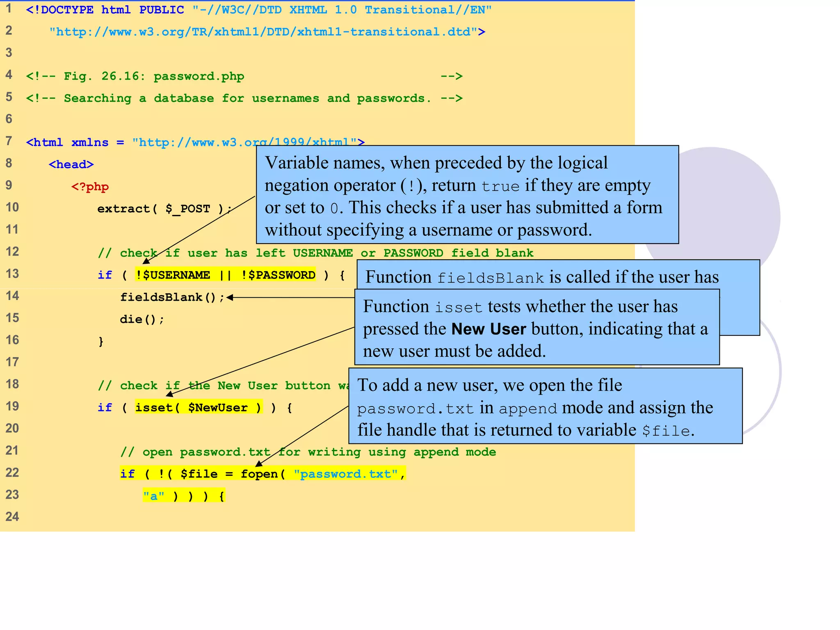The height and width of the screenshot is (630, 840).
Task: Click the logical negation operator callout box
Action: pyautogui.click(x=467, y=194)
